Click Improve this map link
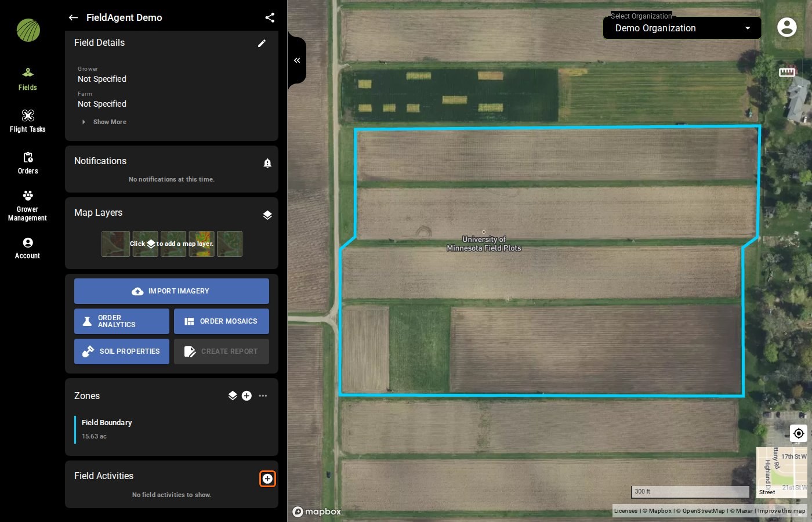The image size is (812, 522). pyautogui.click(x=781, y=511)
